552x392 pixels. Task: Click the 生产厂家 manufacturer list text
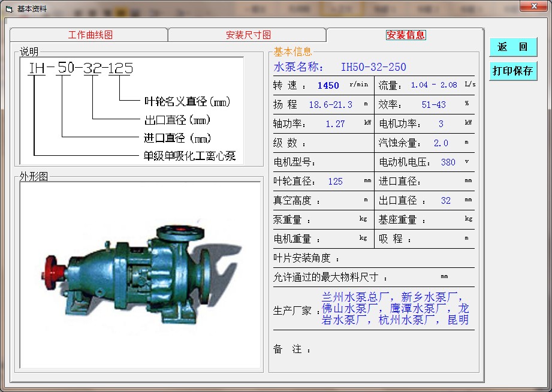point(395,309)
